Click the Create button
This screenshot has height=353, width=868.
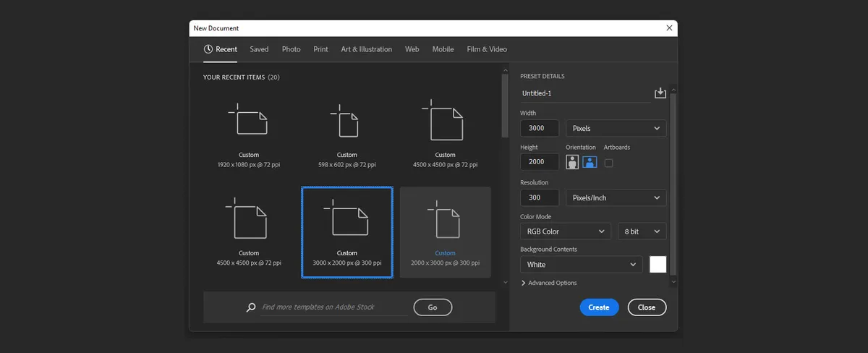point(599,307)
